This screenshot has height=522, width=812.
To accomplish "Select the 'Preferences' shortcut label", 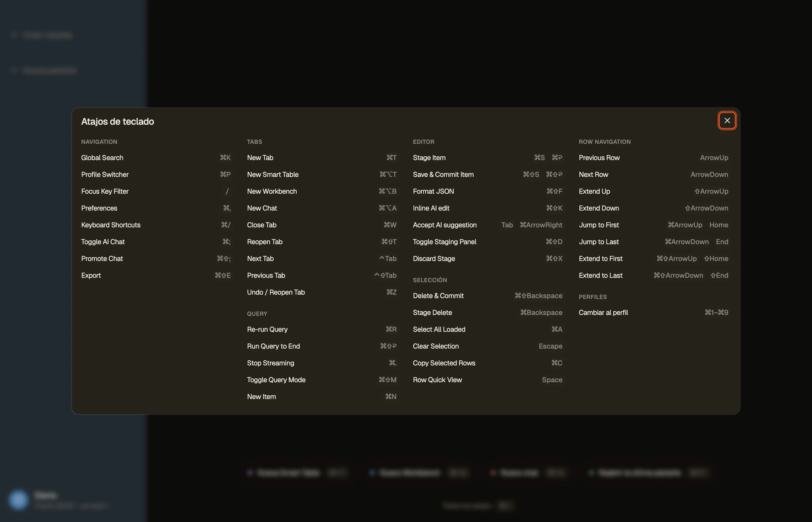I will [99, 208].
